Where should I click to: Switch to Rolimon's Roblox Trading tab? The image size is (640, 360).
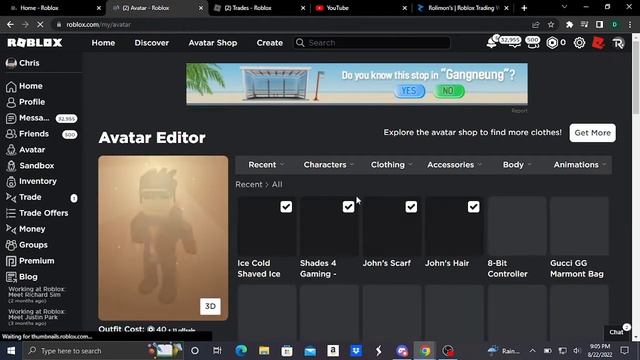(463, 8)
